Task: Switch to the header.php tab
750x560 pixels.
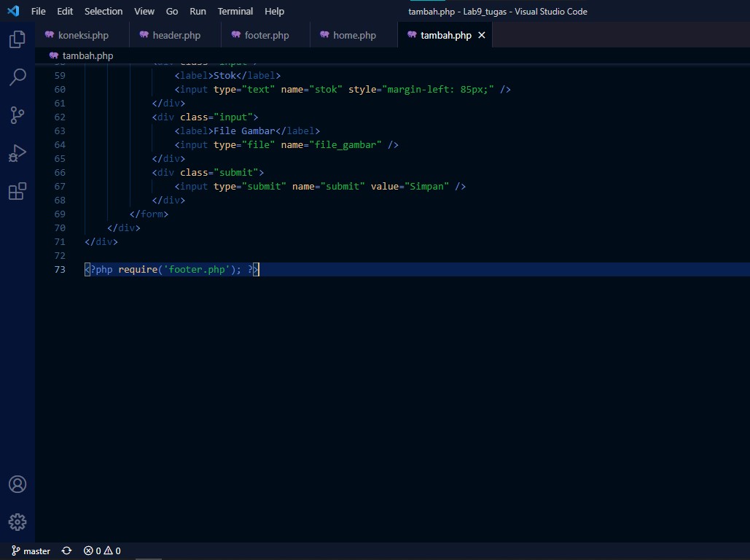Action: tap(175, 36)
